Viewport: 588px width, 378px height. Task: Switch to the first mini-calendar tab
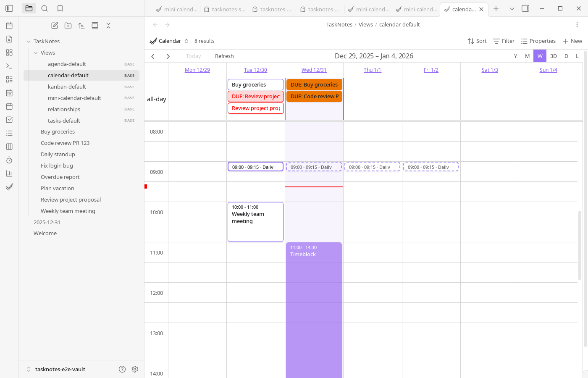coord(176,9)
